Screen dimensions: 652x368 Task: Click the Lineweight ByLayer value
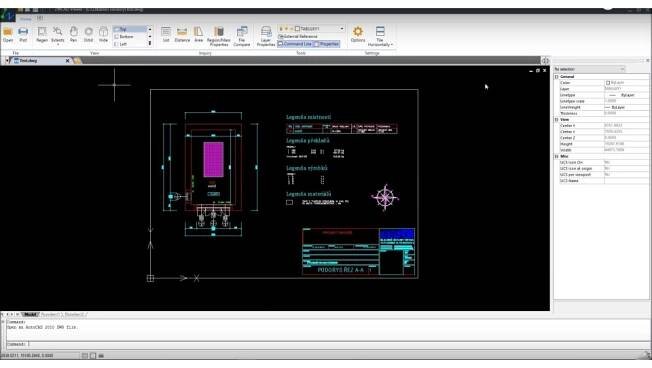click(626, 107)
